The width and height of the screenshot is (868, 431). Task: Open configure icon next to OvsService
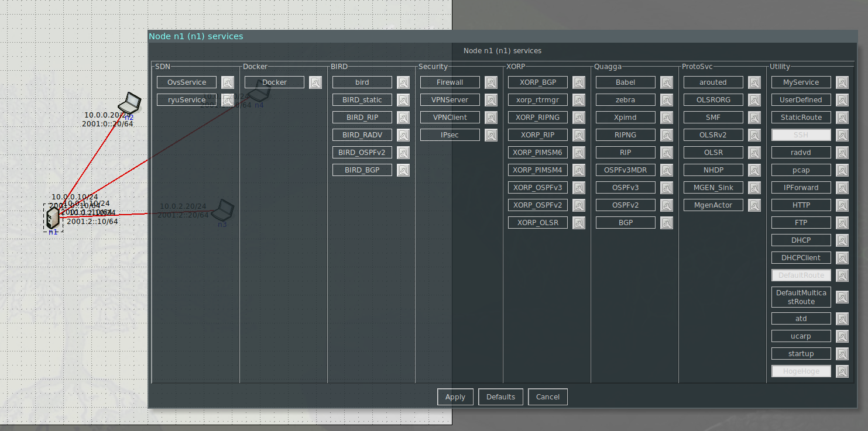pos(228,82)
